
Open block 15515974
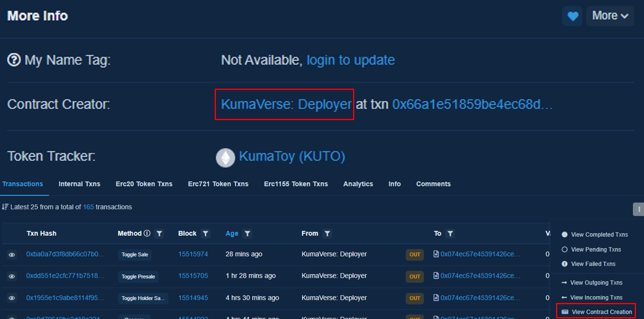pyautogui.click(x=193, y=254)
